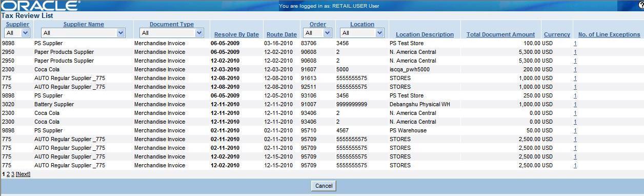Click iscqa_pwh5000 location description

[x=410, y=69]
